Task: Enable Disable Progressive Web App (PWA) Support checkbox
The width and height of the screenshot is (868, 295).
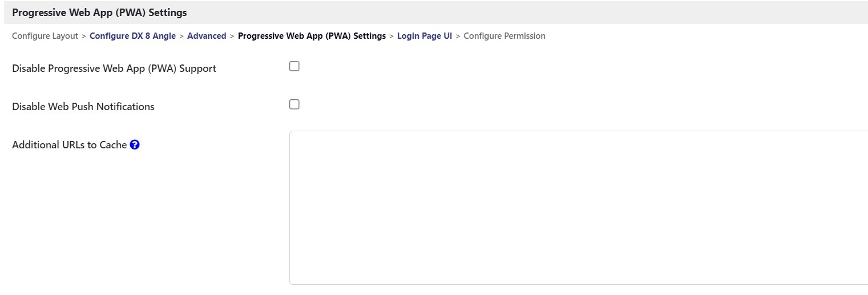Action: click(294, 66)
